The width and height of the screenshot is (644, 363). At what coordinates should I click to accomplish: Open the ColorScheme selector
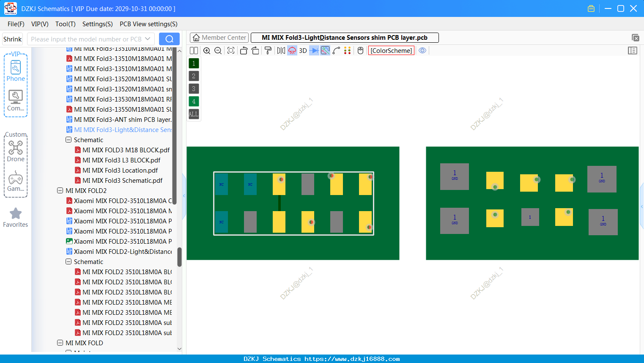tap(391, 50)
